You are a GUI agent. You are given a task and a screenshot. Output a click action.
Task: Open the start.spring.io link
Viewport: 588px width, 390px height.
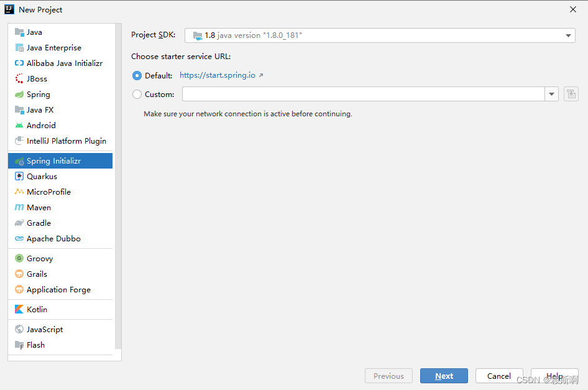[x=218, y=75]
